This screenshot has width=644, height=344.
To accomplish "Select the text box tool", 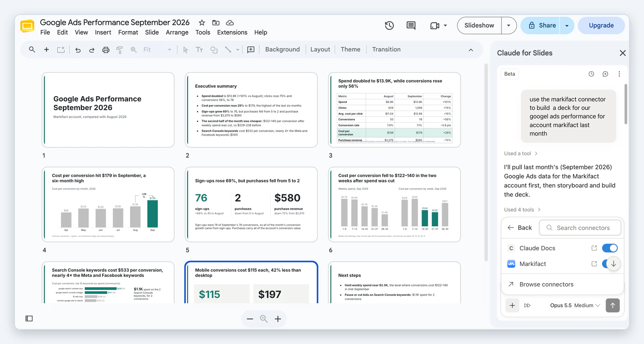I will click(199, 50).
